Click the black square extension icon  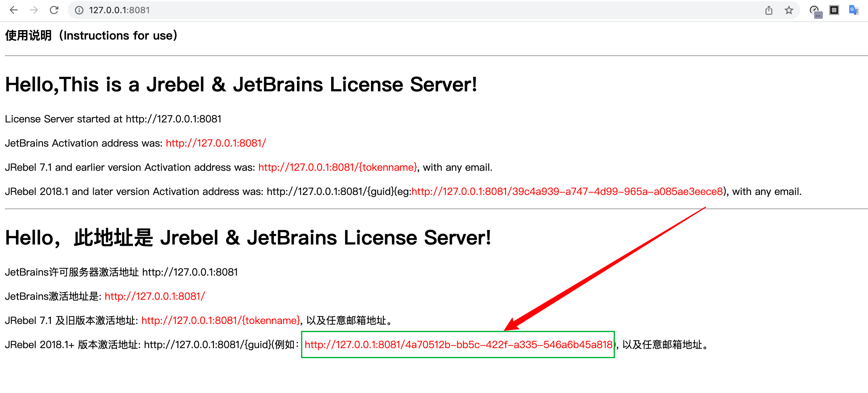tap(834, 10)
